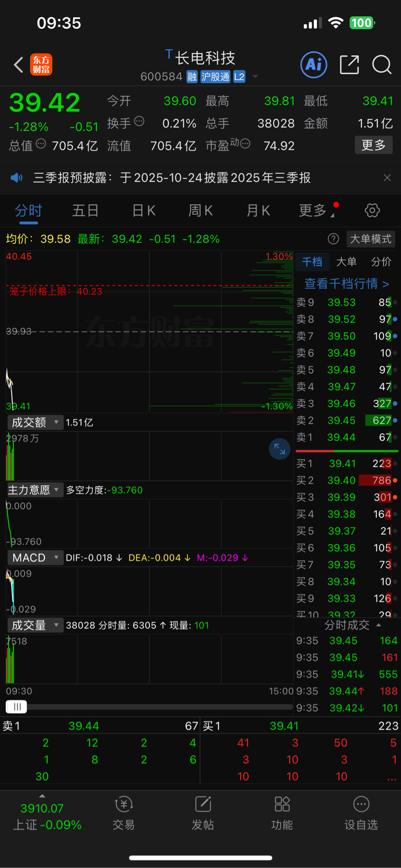Image resolution: width=401 pixels, height=868 pixels.
Task: Tap the battery 100 indicator
Action: coord(362,22)
